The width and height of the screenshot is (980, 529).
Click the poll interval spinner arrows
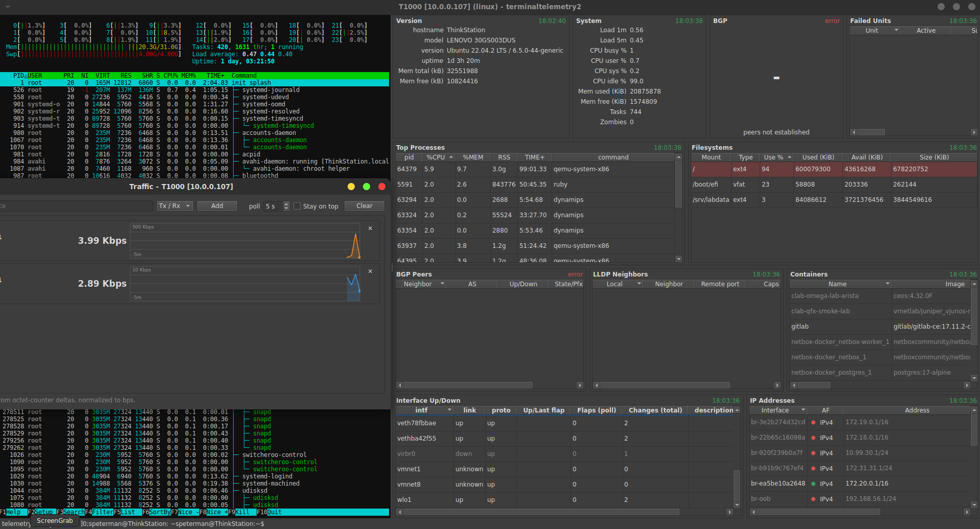(x=286, y=206)
